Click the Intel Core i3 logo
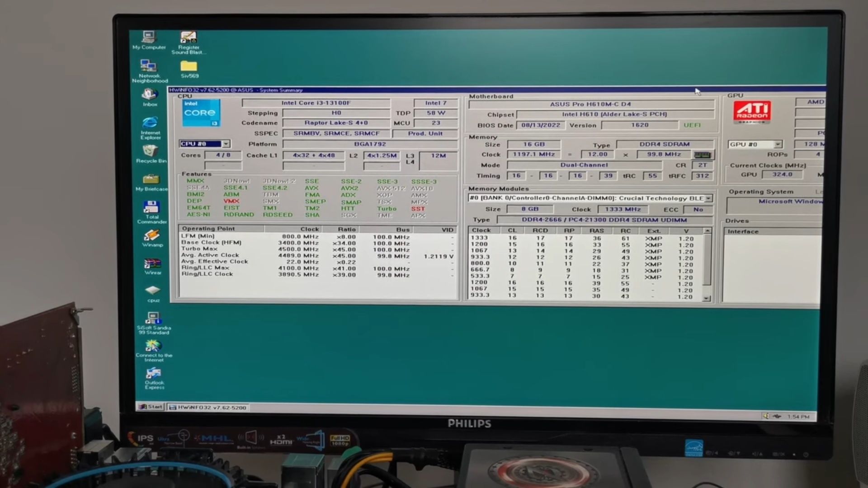This screenshot has width=868, height=488. click(x=201, y=113)
